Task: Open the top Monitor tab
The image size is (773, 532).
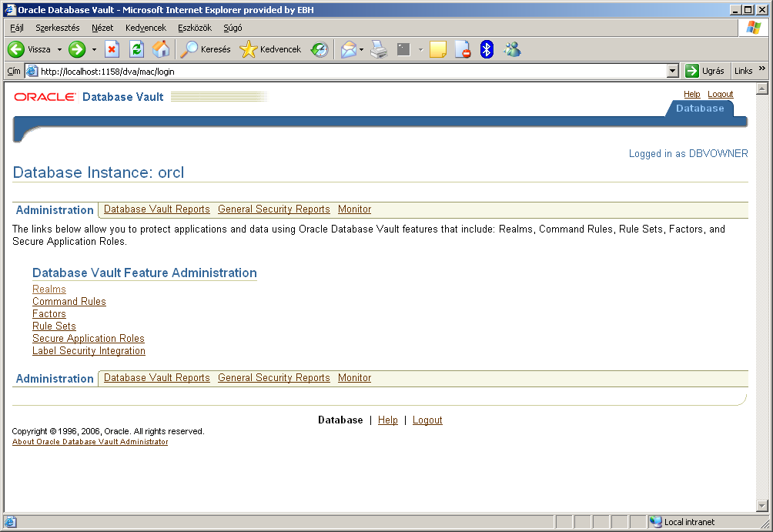Action: tap(354, 209)
